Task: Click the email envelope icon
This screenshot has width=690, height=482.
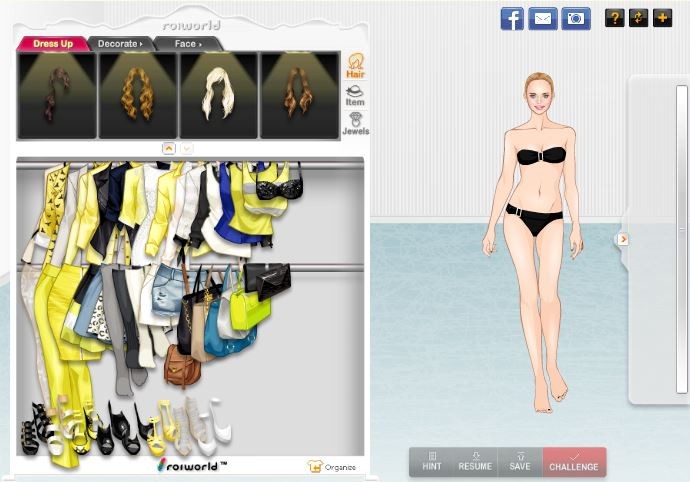Action: click(543, 18)
